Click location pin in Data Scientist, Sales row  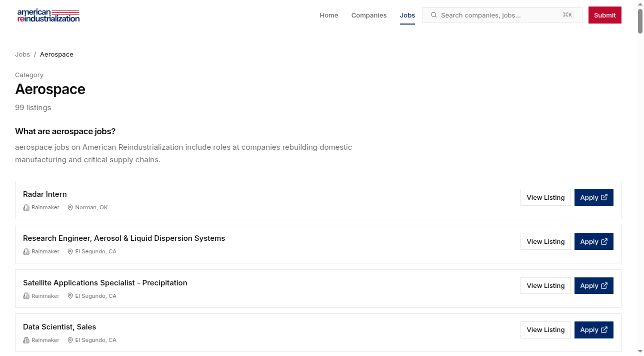[x=70, y=340]
